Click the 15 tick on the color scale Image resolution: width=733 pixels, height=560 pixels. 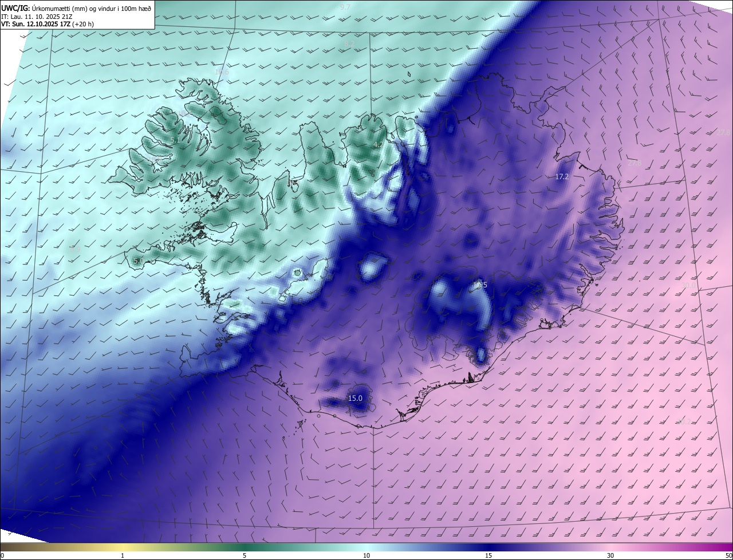point(488,555)
